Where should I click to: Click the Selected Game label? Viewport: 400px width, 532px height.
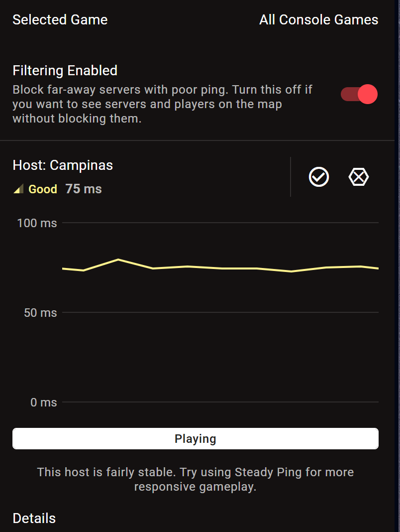pos(60,20)
